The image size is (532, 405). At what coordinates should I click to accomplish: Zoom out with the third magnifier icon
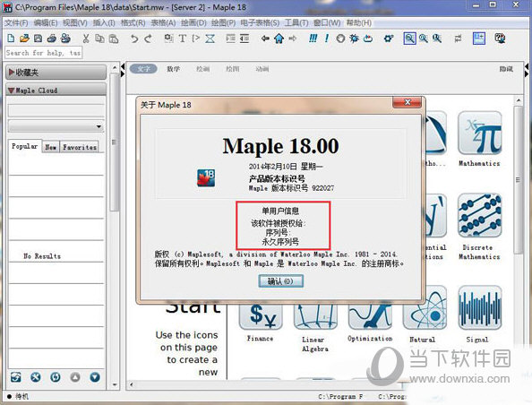click(x=437, y=39)
